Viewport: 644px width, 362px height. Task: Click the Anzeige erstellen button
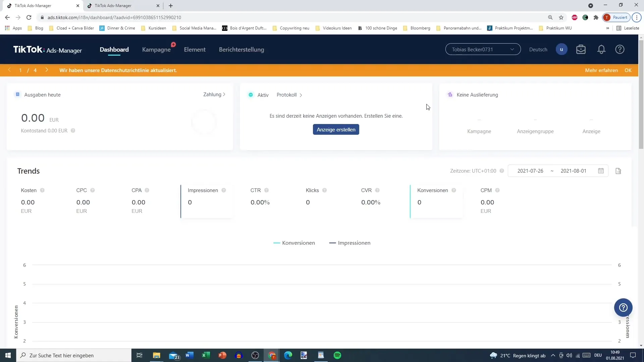click(336, 130)
